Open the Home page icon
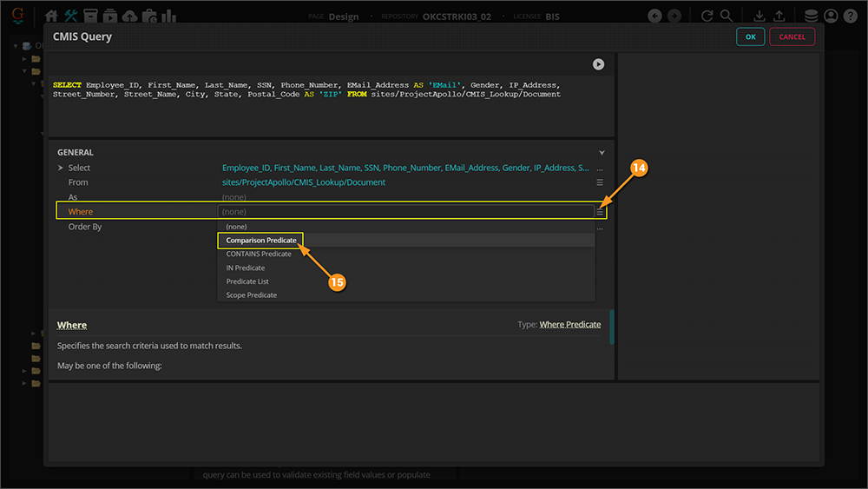 pos(51,16)
